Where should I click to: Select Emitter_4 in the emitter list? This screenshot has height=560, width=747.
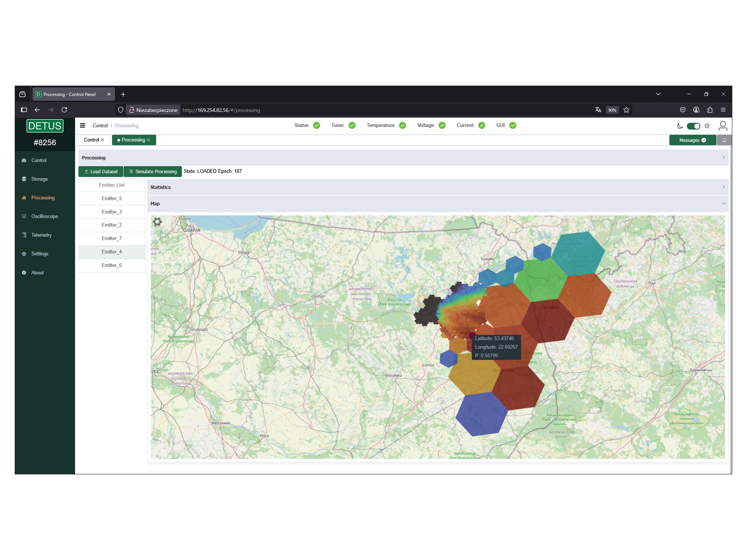pos(112,252)
